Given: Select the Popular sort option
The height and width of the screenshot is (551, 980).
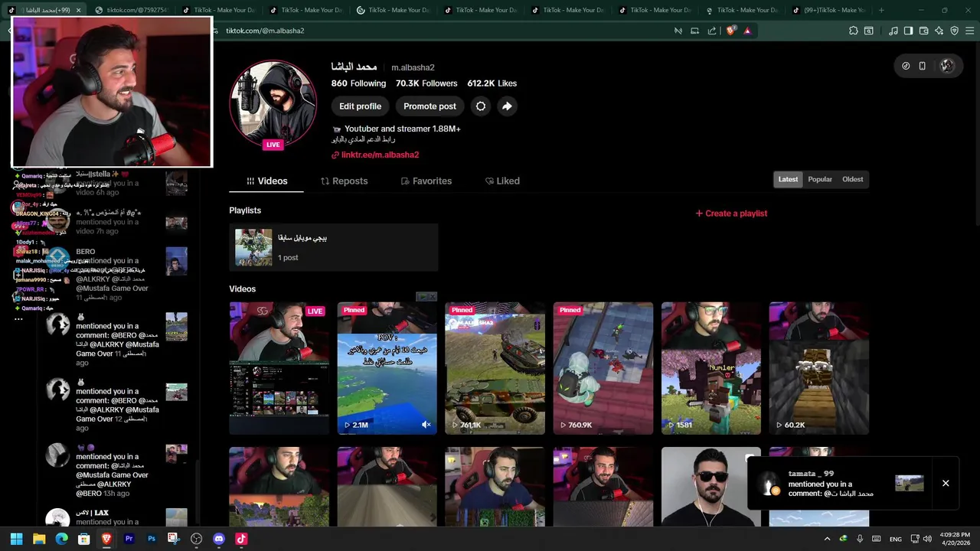Looking at the screenshot, I should [x=820, y=179].
